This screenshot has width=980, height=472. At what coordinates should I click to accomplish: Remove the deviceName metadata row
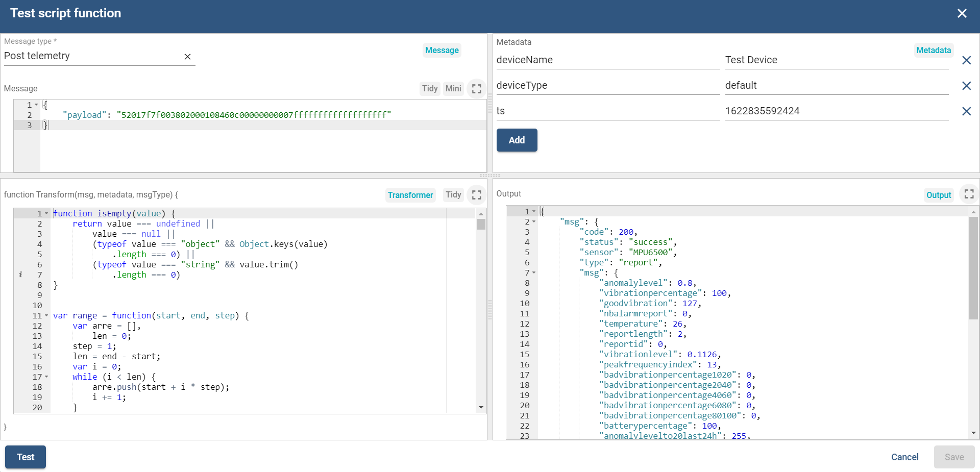click(x=967, y=60)
